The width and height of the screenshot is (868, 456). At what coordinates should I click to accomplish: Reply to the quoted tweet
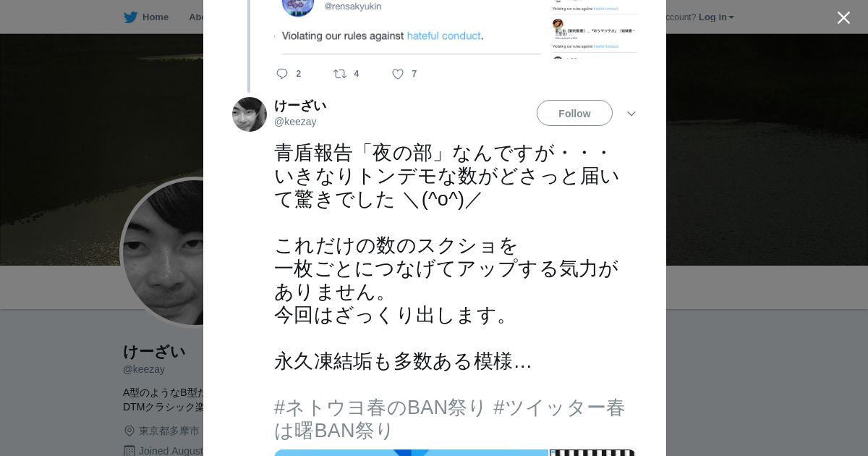282,74
